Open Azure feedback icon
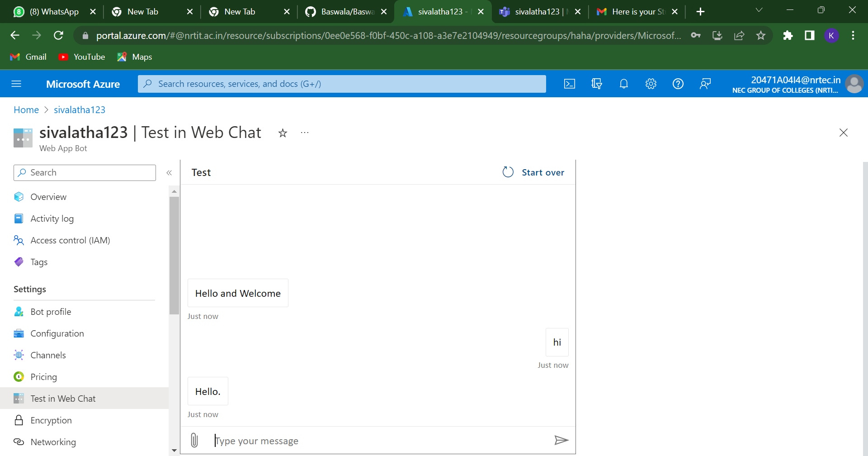The height and width of the screenshot is (456, 868). click(705, 84)
